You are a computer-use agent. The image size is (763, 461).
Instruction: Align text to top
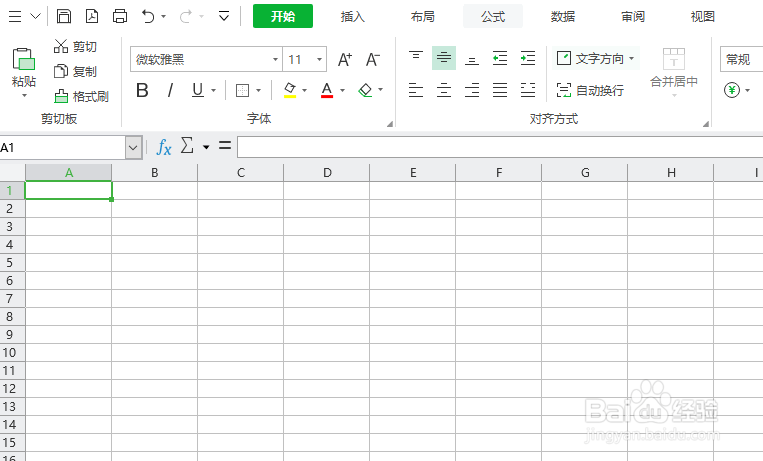[x=416, y=58]
